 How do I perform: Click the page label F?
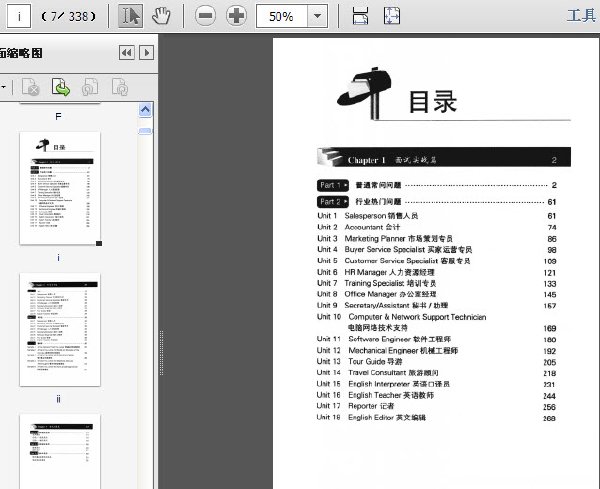[x=58, y=117]
